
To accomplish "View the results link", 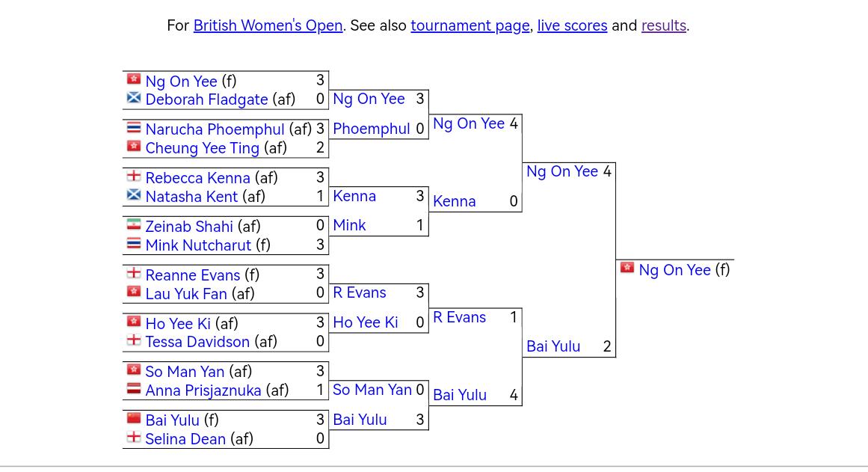I will coord(663,25).
